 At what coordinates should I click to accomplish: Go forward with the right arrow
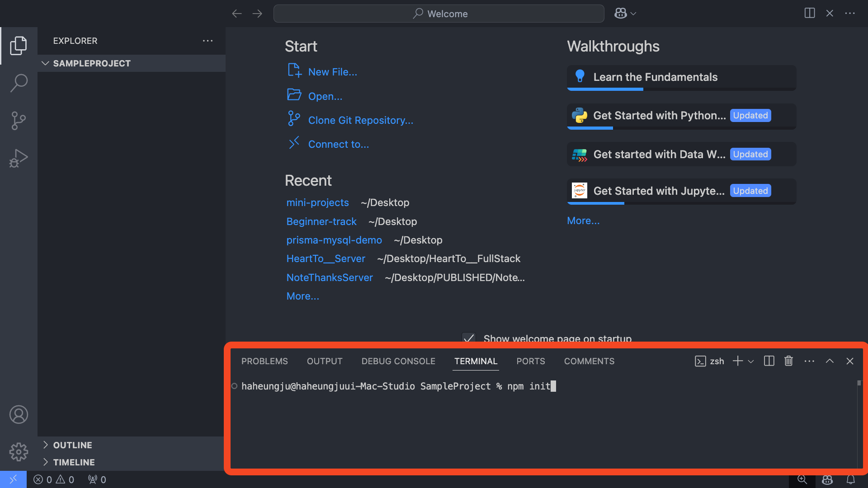coord(257,14)
